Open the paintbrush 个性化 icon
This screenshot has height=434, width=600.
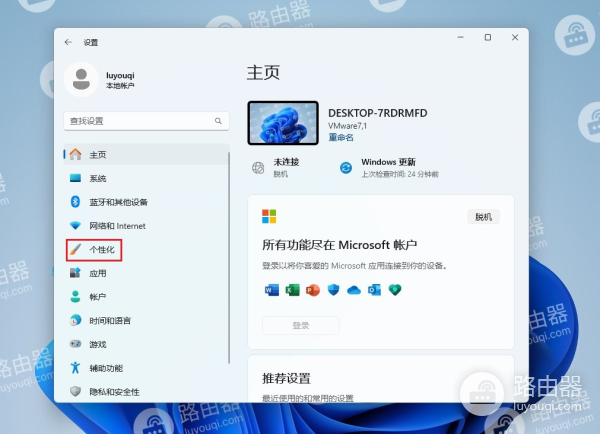point(75,250)
